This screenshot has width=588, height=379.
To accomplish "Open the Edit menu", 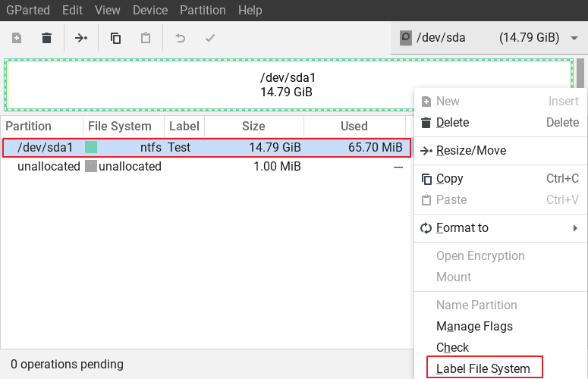I will pos(72,10).
